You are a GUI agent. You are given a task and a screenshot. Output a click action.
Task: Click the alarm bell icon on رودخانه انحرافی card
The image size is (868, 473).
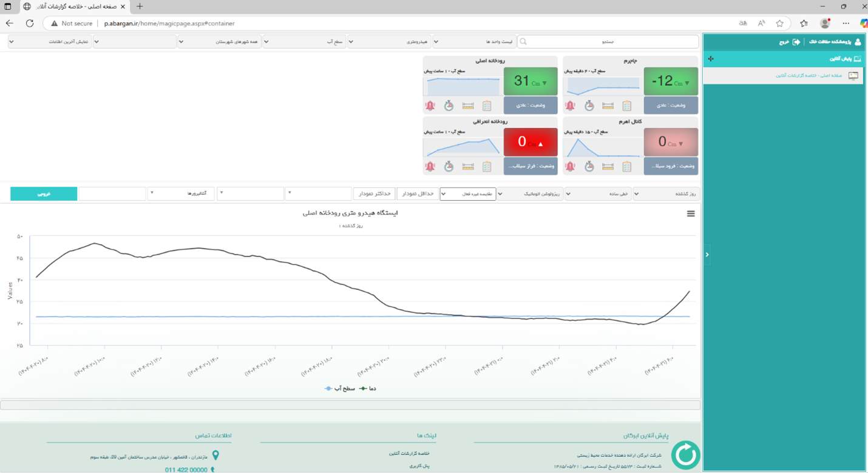(430, 166)
